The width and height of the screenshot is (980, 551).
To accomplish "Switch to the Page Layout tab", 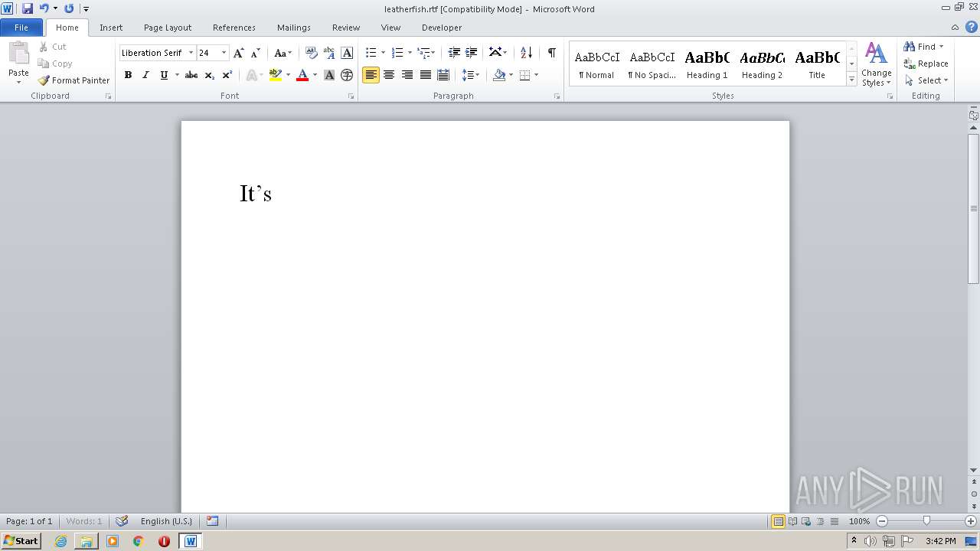I will point(168,28).
